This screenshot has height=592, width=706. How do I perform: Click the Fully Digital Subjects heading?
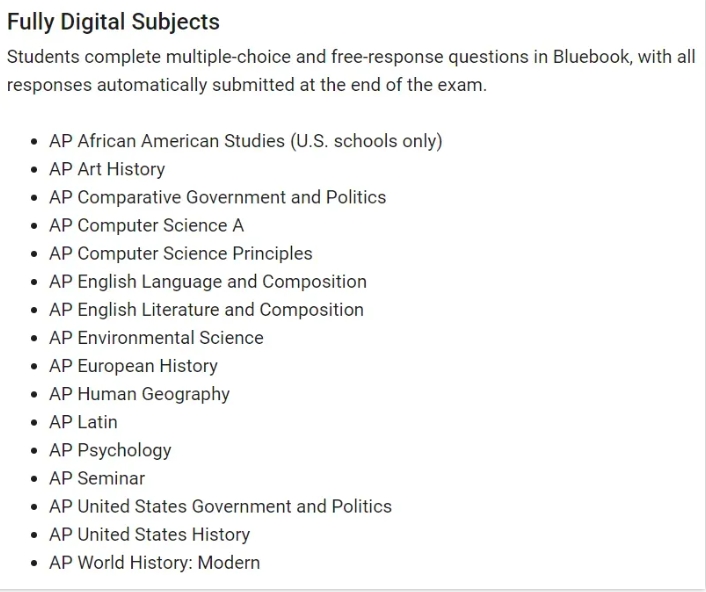pyautogui.click(x=113, y=22)
